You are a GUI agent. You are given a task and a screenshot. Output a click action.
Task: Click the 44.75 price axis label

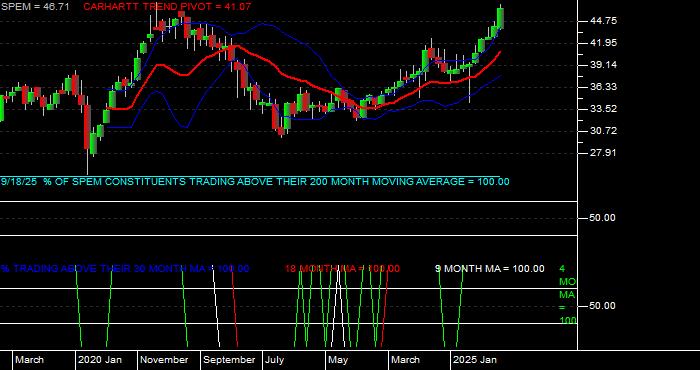(603, 21)
